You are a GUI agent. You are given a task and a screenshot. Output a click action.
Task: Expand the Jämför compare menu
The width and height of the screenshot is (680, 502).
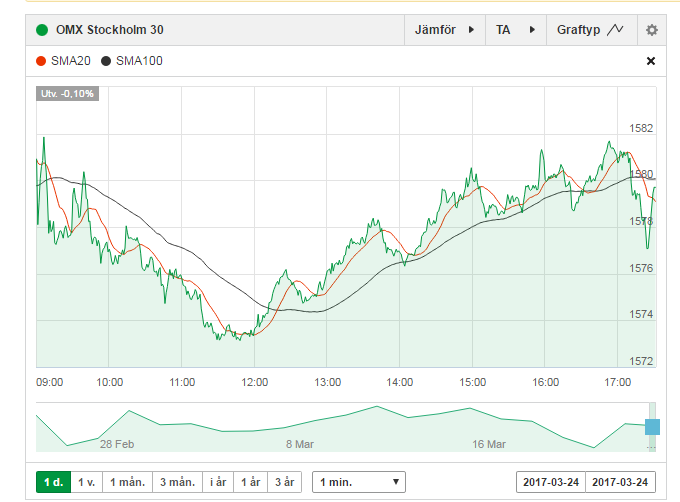[x=445, y=30]
